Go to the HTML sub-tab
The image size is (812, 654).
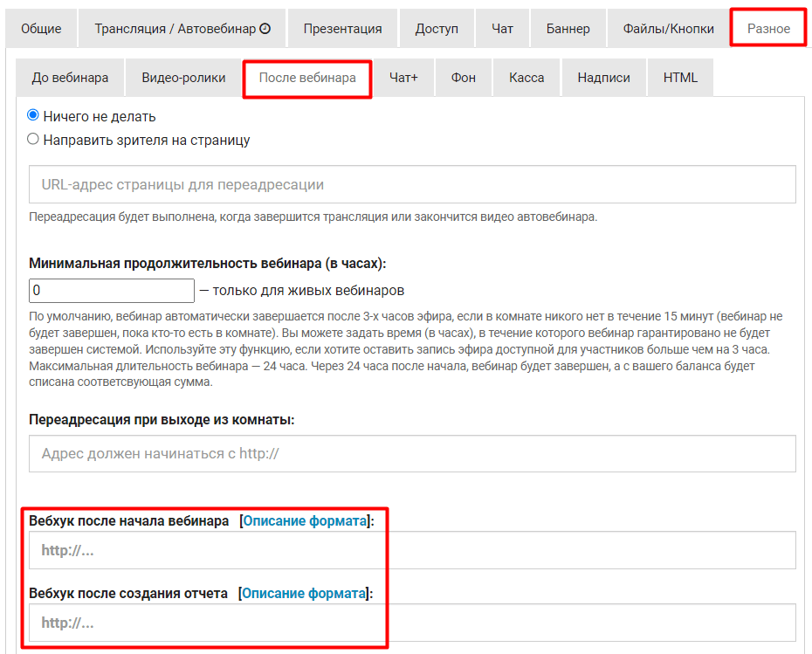[680, 78]
